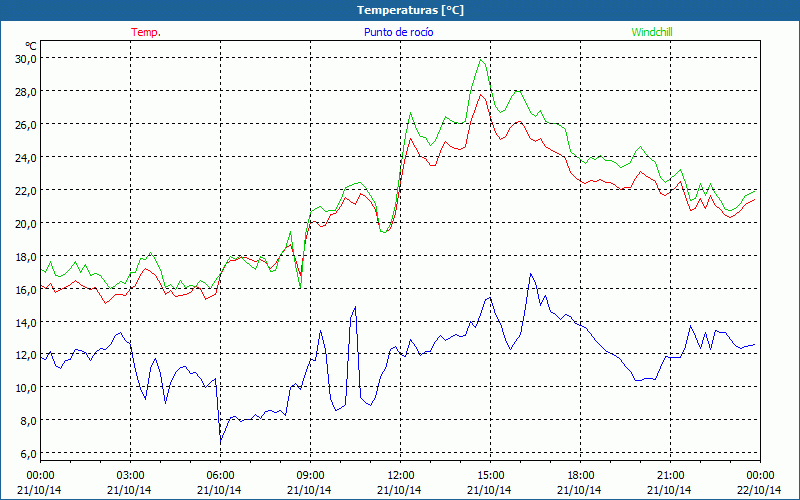This screenshot has width=800, height=500.
Task: Click the 22,0 y-axis value
Action: click(26, 190)
